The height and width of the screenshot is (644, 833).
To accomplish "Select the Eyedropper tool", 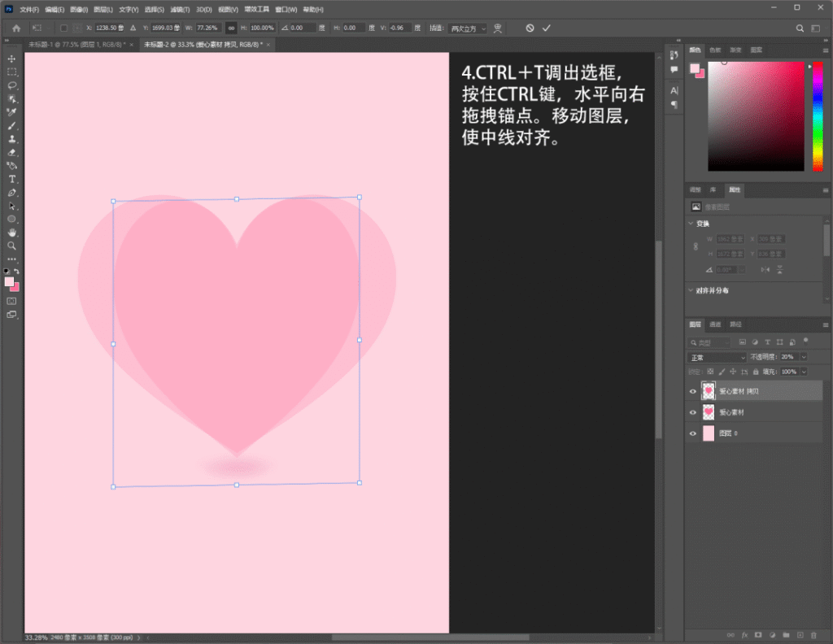I will coord(11,112).
